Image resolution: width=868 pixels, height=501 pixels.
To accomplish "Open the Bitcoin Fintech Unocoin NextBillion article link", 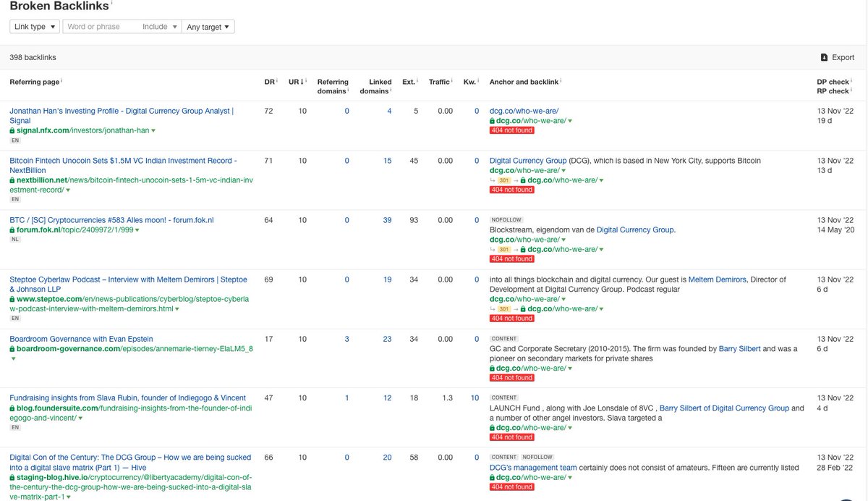I will (123, 165).
